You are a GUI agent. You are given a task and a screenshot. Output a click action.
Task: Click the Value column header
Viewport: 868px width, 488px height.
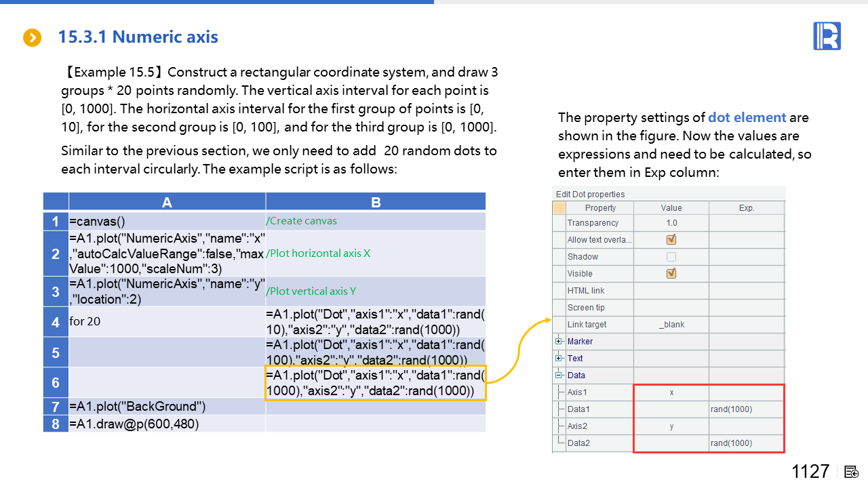pos(671,208)
